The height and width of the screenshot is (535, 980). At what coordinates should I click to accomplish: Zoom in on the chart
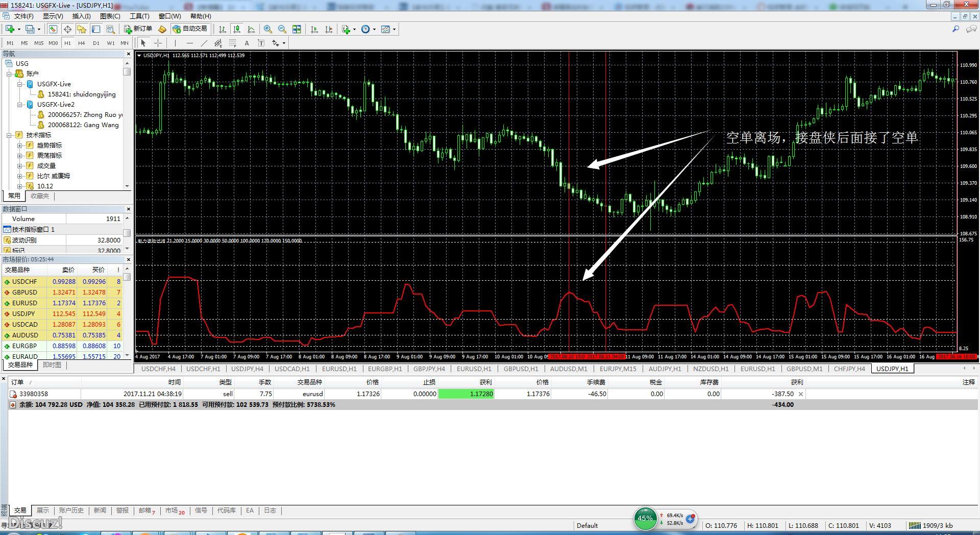pyautogui.click(x=268, y=29)
